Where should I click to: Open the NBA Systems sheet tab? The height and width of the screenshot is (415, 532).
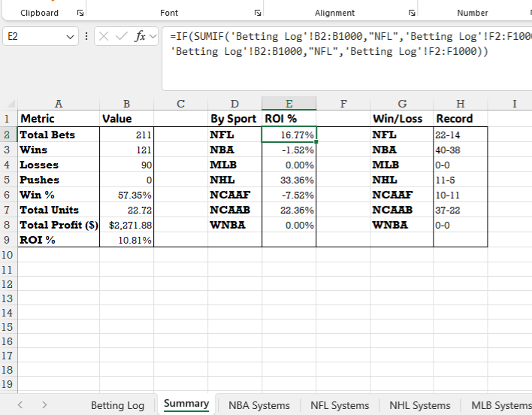click(x=259, y=405)
